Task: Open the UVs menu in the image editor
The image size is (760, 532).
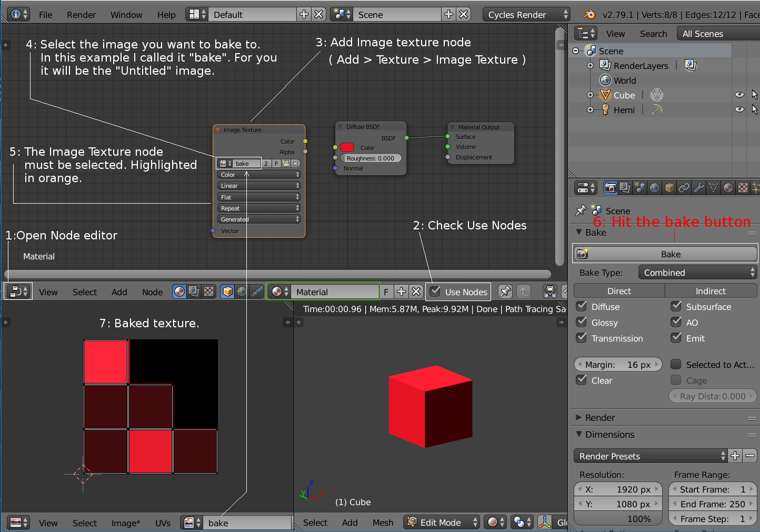Action: 163,523
